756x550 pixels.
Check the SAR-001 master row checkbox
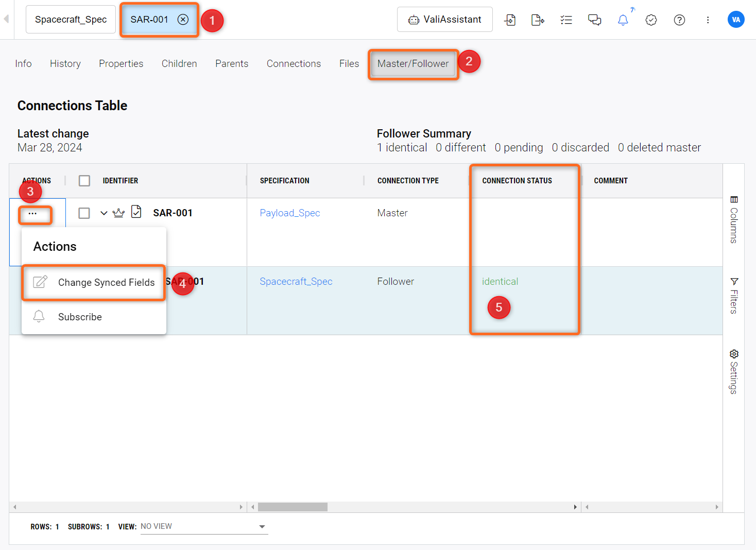coord(84,213)
